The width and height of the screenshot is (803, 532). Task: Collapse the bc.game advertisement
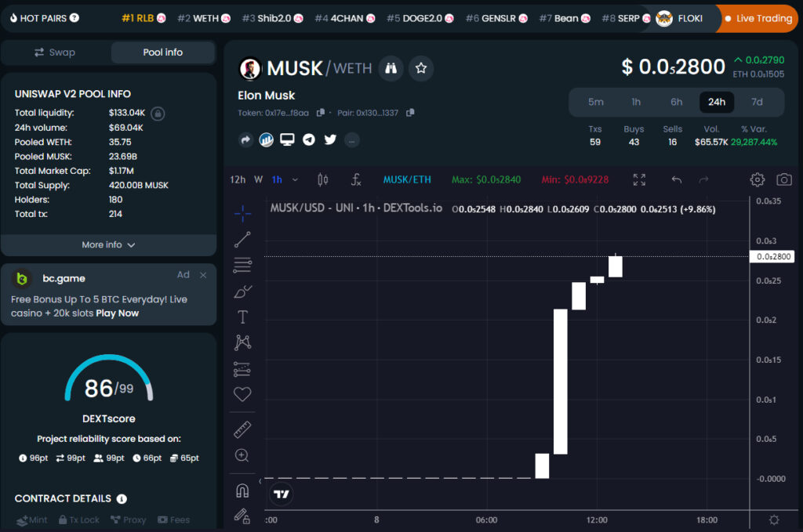coord(202,274)
